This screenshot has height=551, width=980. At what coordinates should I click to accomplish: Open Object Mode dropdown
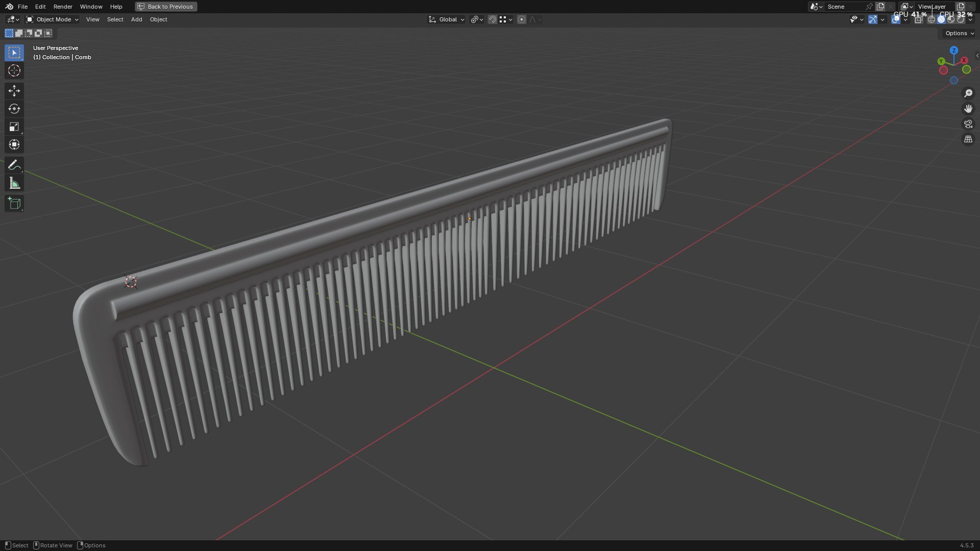tap(52, 19)
